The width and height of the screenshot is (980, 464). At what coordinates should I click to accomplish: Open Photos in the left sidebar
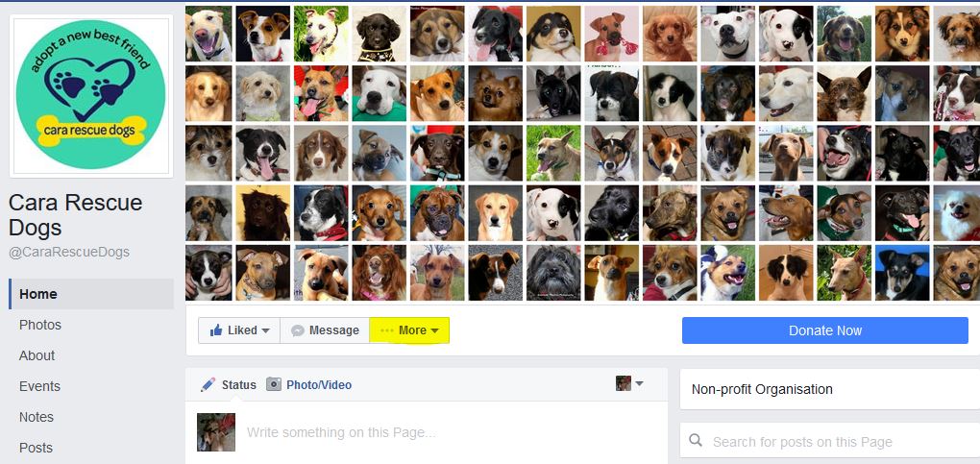click(40, 325)
